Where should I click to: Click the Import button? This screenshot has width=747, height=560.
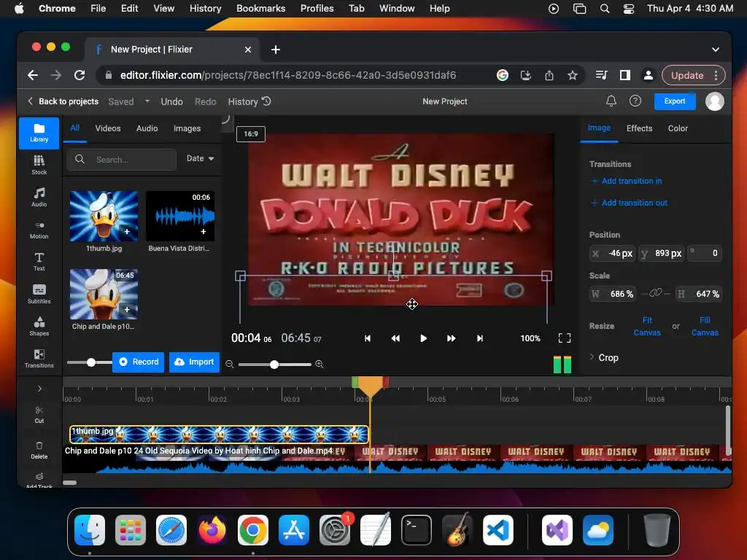(194, 362)
